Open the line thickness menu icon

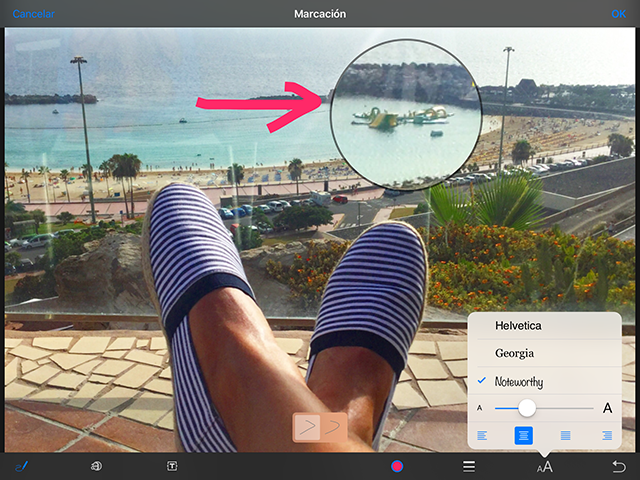469,466
